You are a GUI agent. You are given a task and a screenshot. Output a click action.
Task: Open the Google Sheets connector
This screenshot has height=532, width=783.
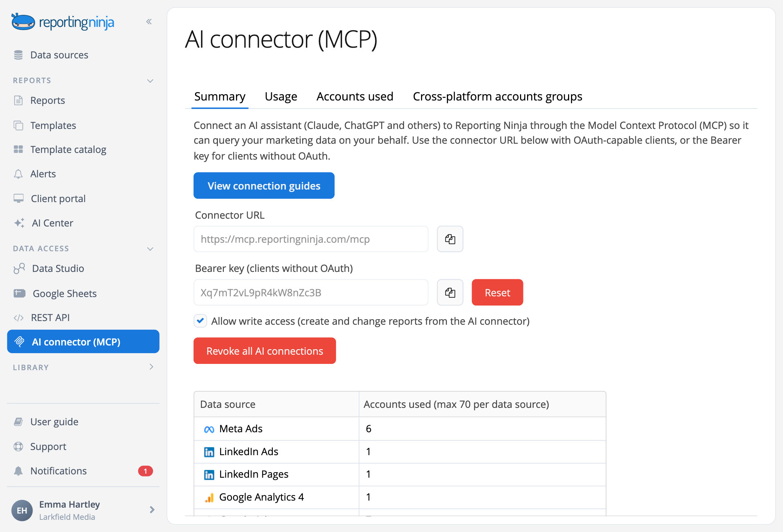click(64, 294)
